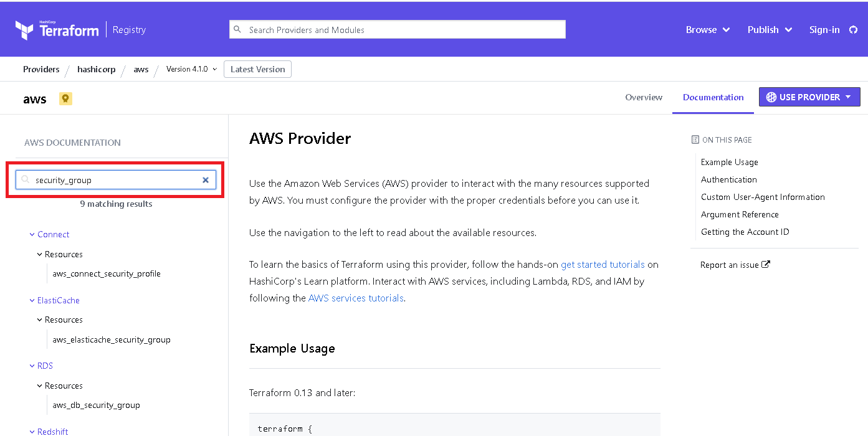Focus the Search Providers and Modules field

pos(405,30)
